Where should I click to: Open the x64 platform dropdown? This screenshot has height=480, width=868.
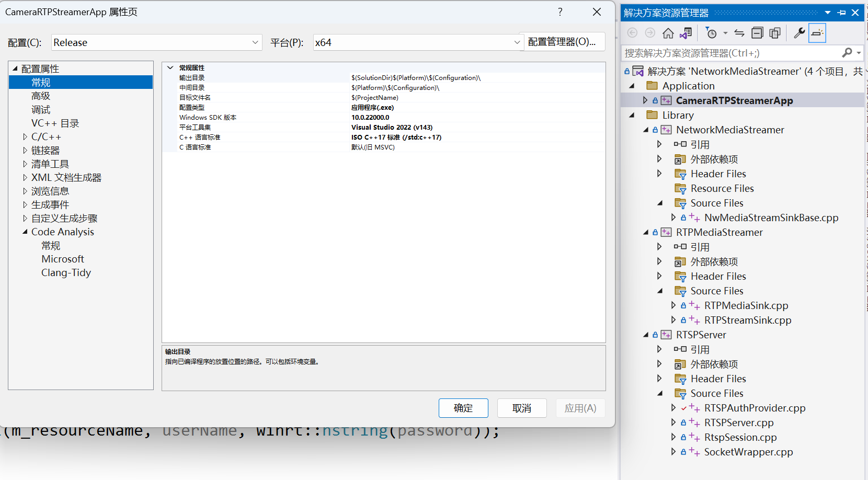coord(517,42)
